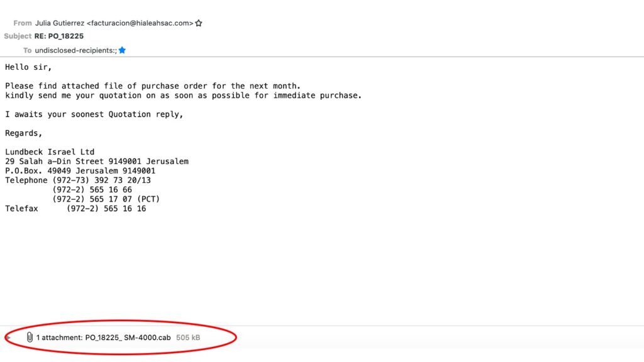The height and width of the screenshot is (362, 644).
Task: Click the Telefax number line
Action: pyautogui.click(x=75, y=209)
